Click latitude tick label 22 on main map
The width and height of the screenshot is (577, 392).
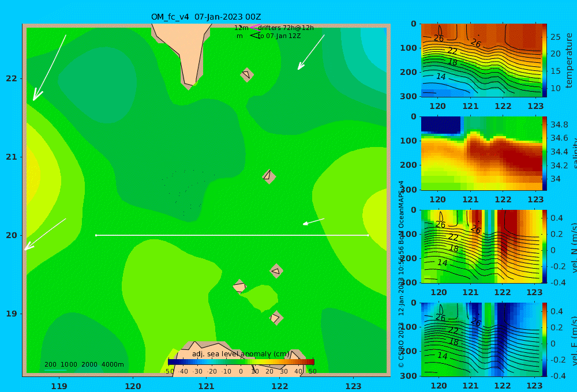point(12,78)
